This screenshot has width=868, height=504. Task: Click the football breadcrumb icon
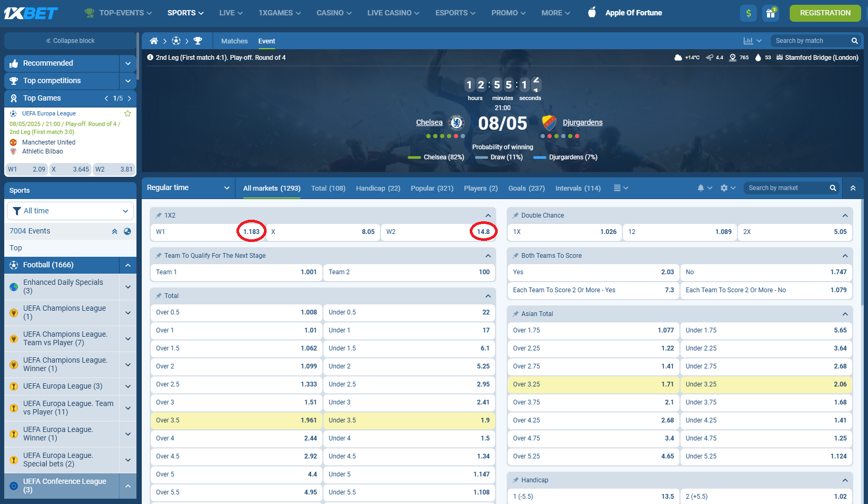tap(176, 41)
